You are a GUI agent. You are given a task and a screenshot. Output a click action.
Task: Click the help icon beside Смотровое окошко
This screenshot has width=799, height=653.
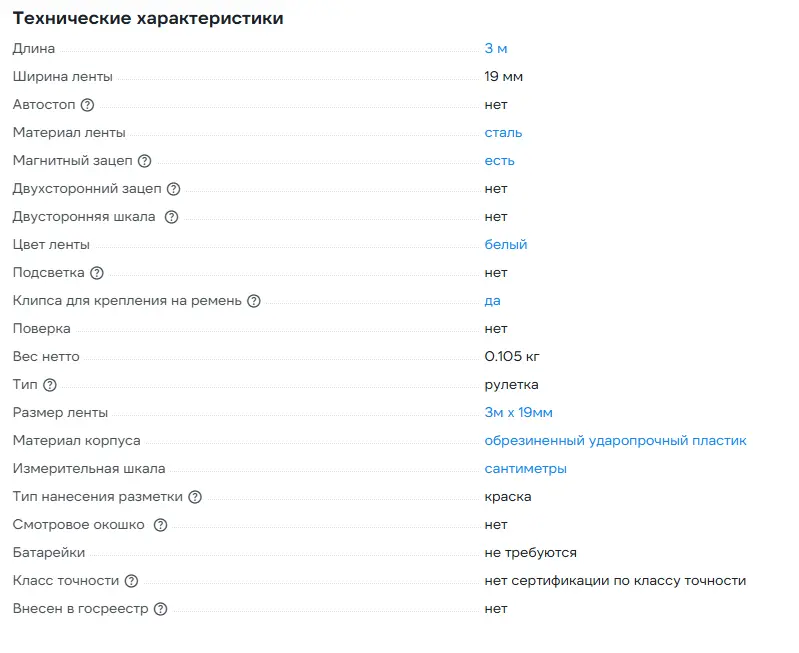pyautogui.click(x=160, y=525)
